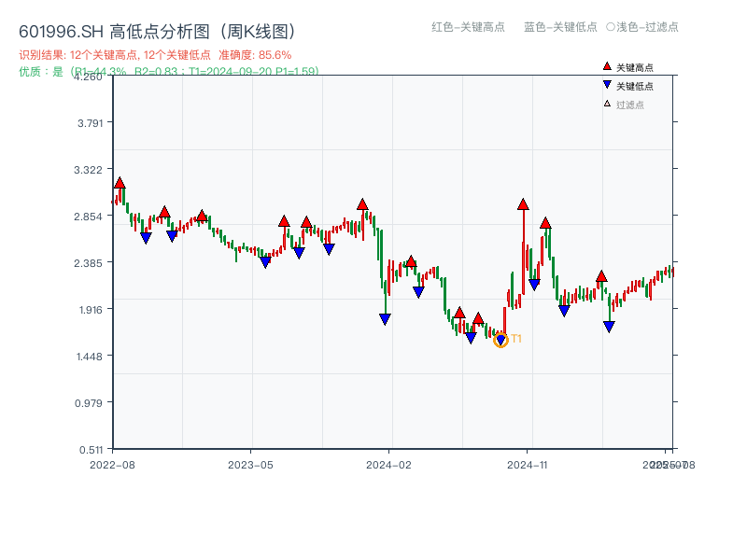Click the outline triangle icon beside 过滤点 legend
The image size is (747, 560).
(x=607, y=104)
